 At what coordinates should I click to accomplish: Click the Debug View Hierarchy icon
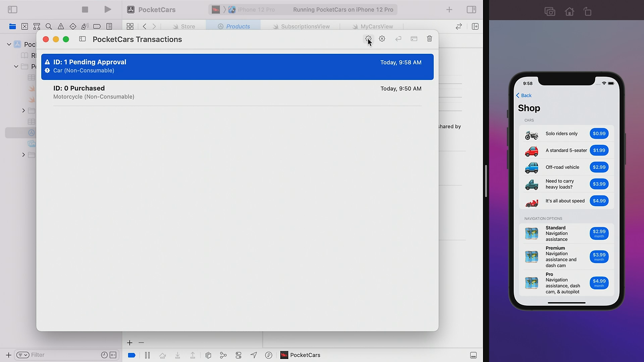coord(208,355)
